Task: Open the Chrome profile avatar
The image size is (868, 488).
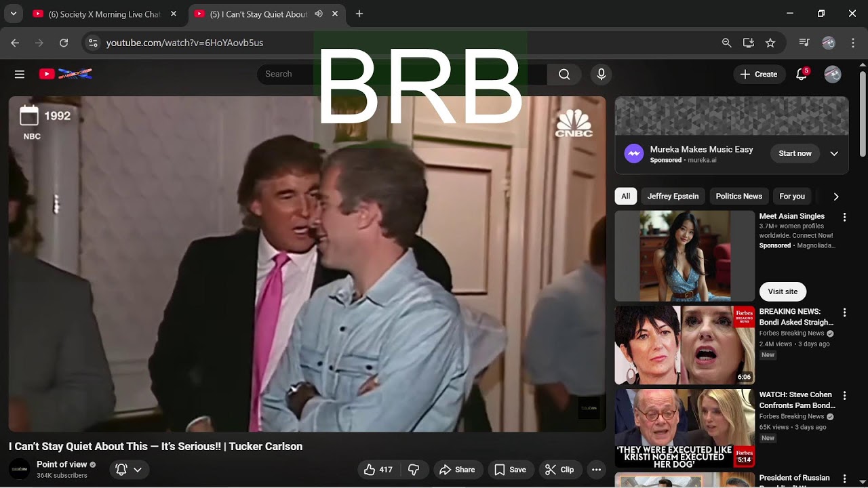Action: (x=829, y=43)
